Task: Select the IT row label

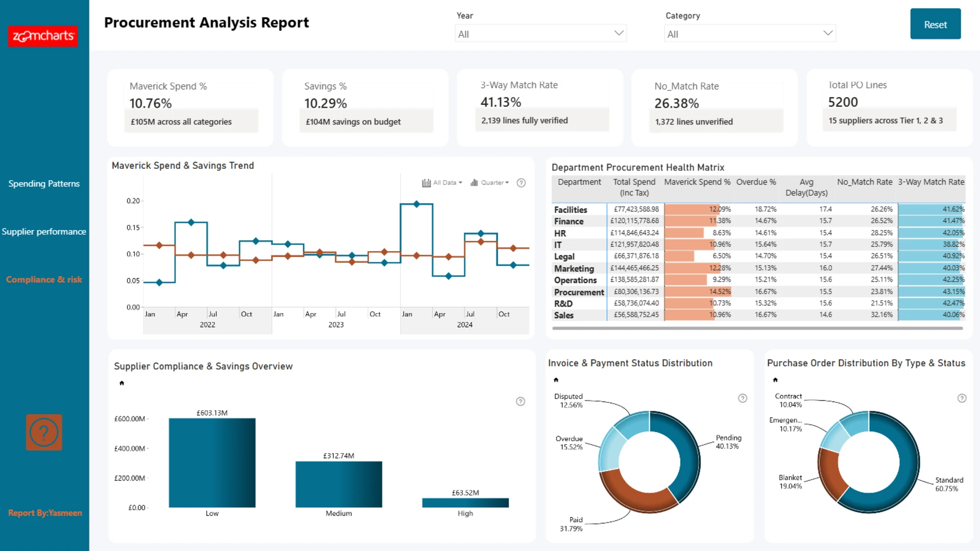Action: (x=558, y=245)
